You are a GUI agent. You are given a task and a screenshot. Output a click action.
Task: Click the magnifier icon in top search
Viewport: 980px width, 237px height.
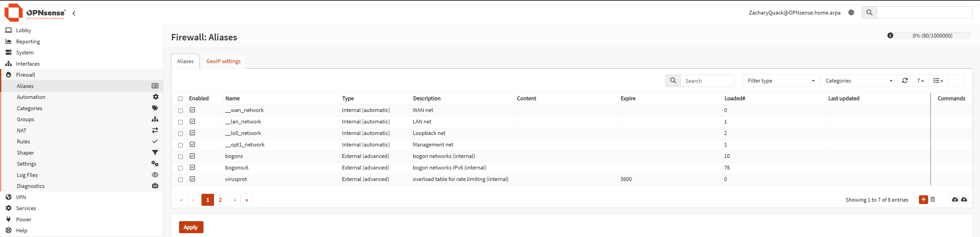(x=869, y=13)
